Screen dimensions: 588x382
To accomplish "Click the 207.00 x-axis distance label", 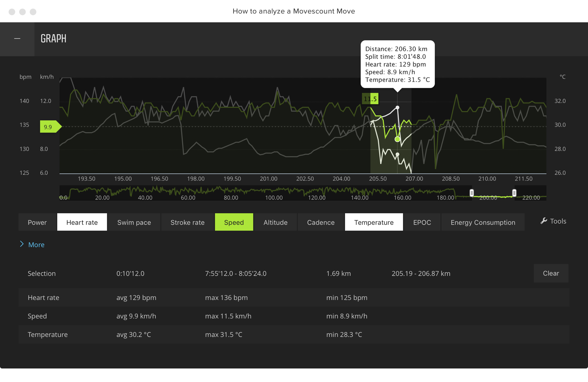I will point(414,179).
